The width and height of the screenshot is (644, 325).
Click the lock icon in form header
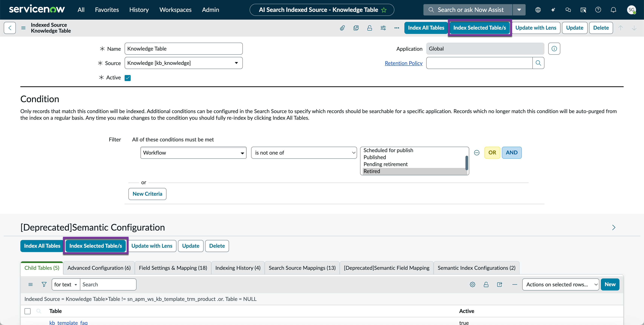370,28
